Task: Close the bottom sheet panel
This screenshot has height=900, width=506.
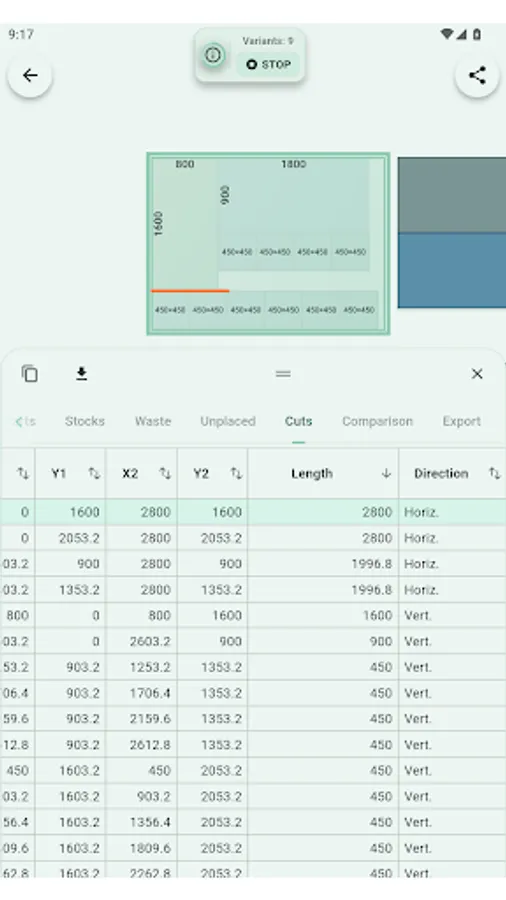Action: (x=477, y=374)
